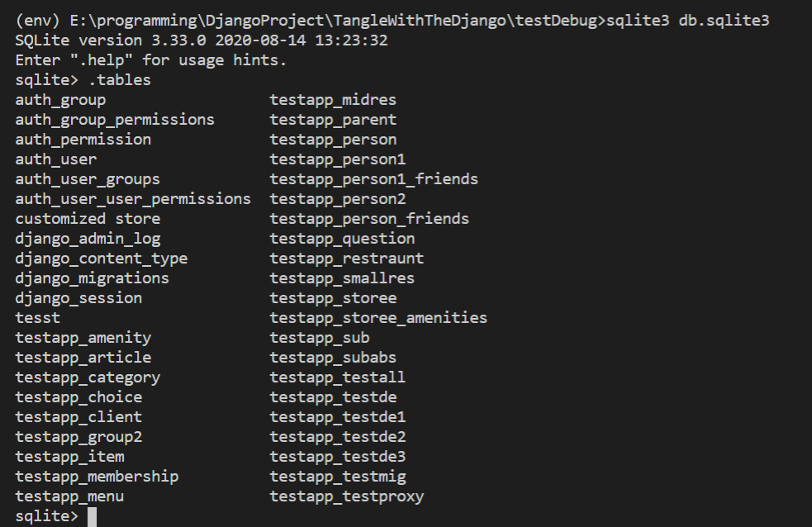The image size is (812, 527).
Task: Click the django_session table name
Action: coord(78,298)
